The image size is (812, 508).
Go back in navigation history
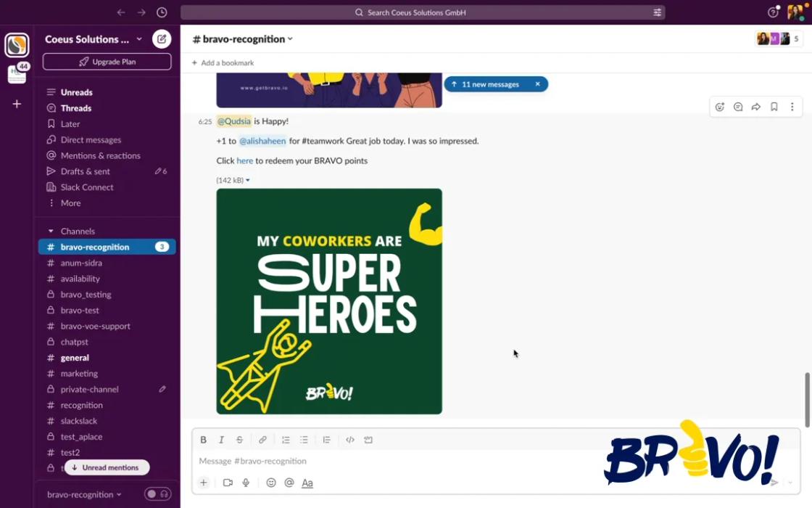coord(121,12)
